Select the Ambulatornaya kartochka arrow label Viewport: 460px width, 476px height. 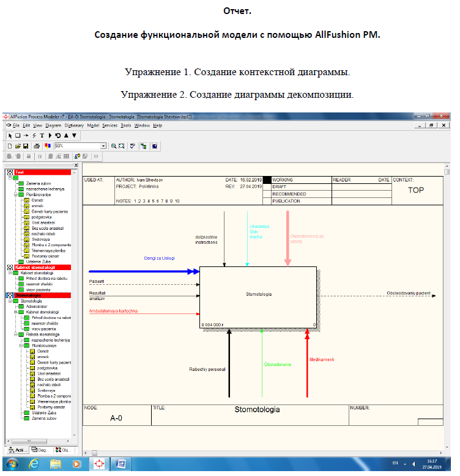tap(113, 311)
